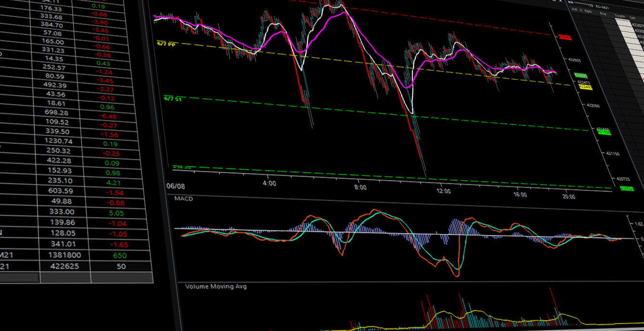644x331 pixels.
Task: Select the 333.68 price cell
Action: click(52, 17)
